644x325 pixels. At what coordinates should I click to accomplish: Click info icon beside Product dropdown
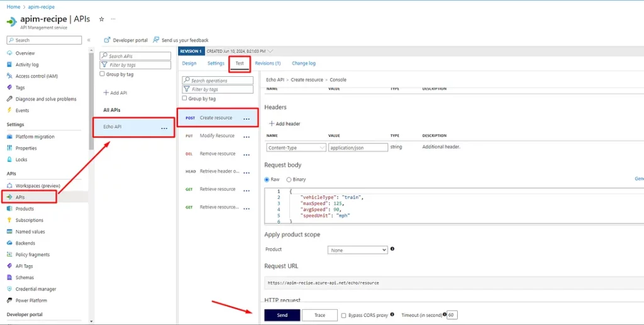point(392,249)
